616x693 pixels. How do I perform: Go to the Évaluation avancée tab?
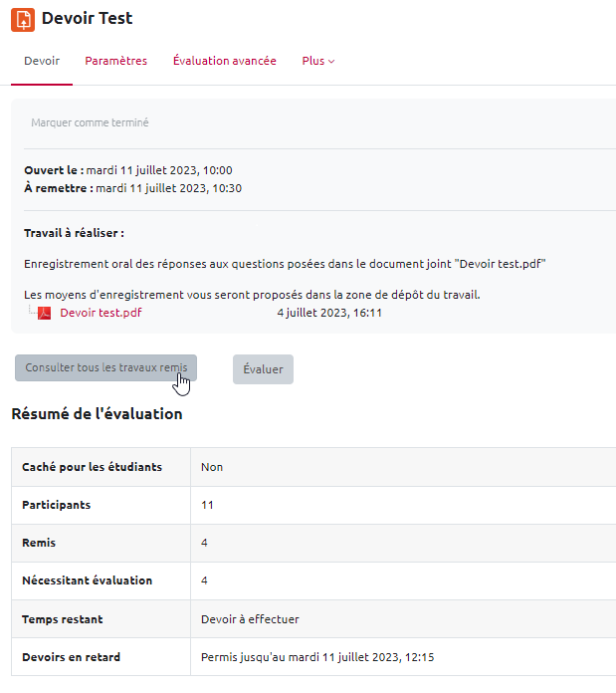[x=224, y=61]
